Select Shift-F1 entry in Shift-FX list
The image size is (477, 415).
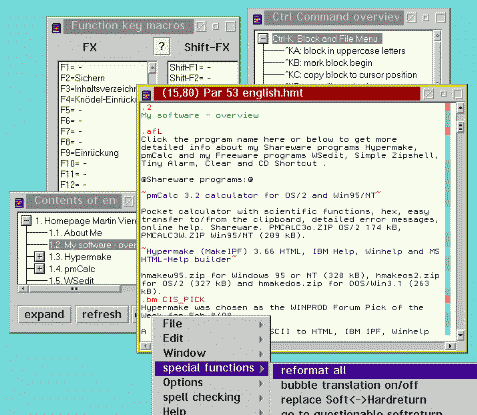click(190, 68)
